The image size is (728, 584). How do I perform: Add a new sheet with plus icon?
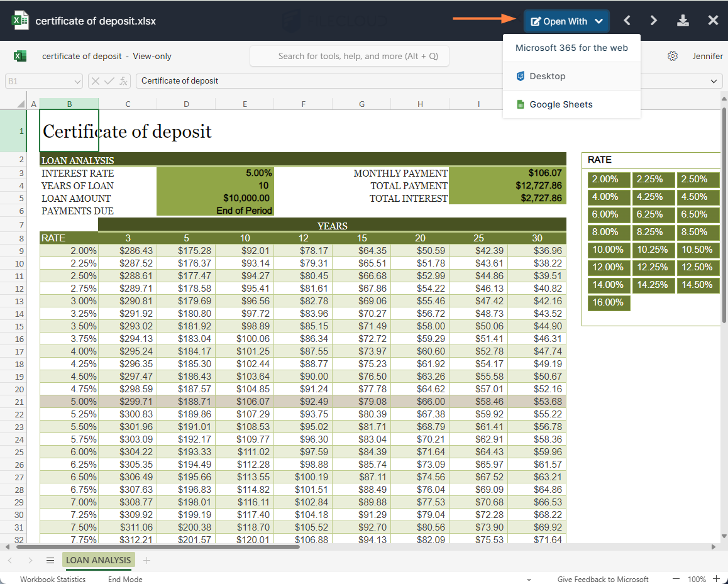tap(146, 560)
